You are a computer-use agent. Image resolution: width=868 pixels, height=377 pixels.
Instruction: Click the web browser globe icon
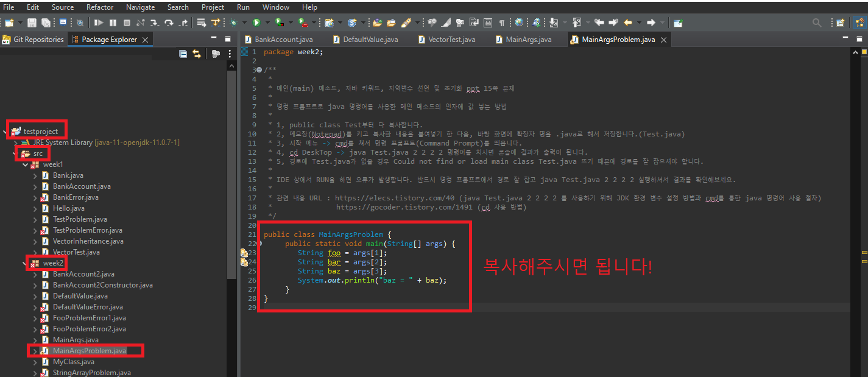pyautogui.click(x=519, y=23)
